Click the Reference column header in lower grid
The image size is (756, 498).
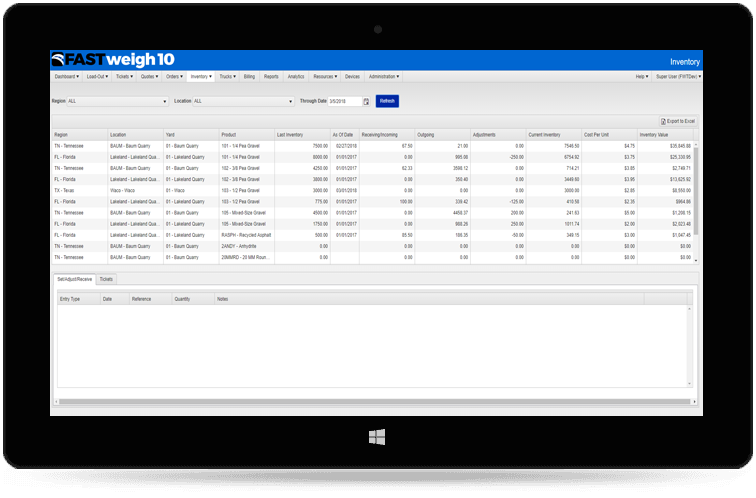[150, 299]
